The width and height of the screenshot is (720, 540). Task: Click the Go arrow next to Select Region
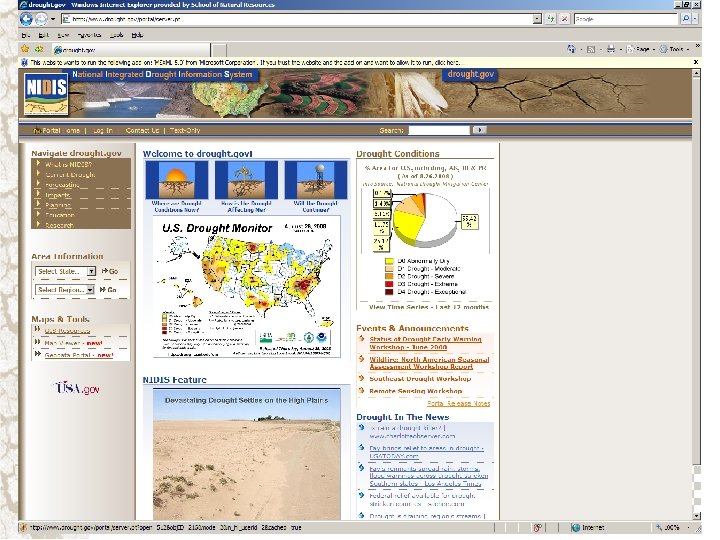(x=108, y=290)
